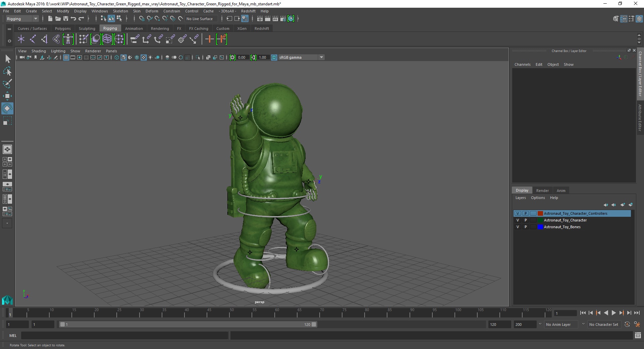Image resolution: width=644 pixels, height=349 pixels.
Task: Choose the Paint Selection tool
Action: 7,84
